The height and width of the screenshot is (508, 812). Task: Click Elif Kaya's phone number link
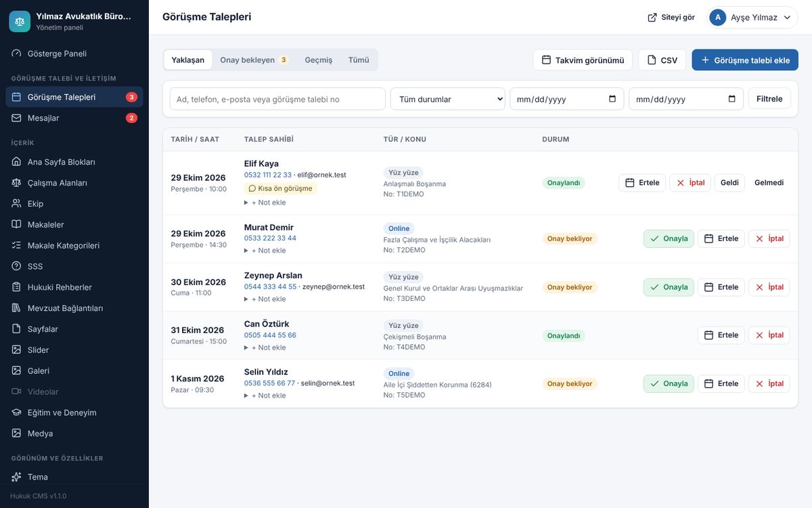pyautogui.click(x=268, y=175)
